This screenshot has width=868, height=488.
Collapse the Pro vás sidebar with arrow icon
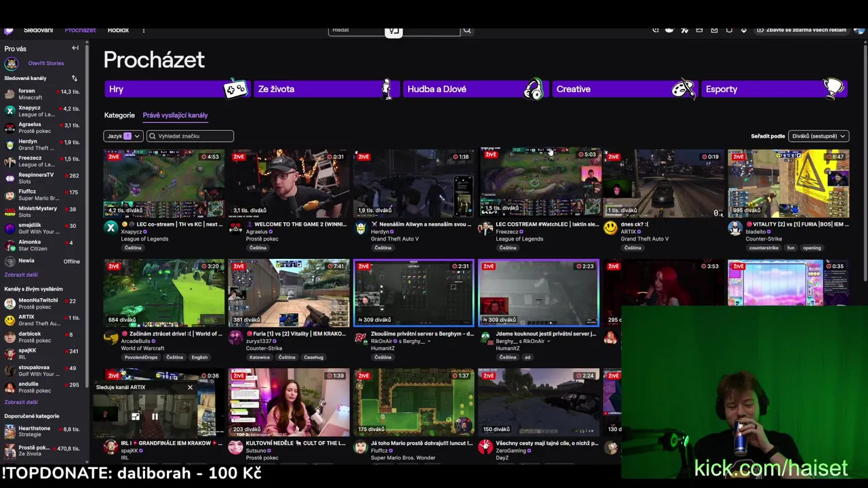click(75, 48)
